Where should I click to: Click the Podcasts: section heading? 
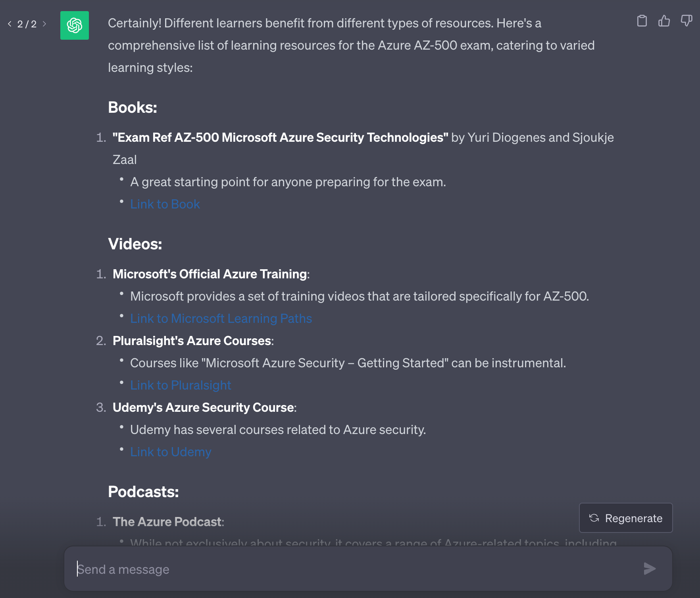143,492
